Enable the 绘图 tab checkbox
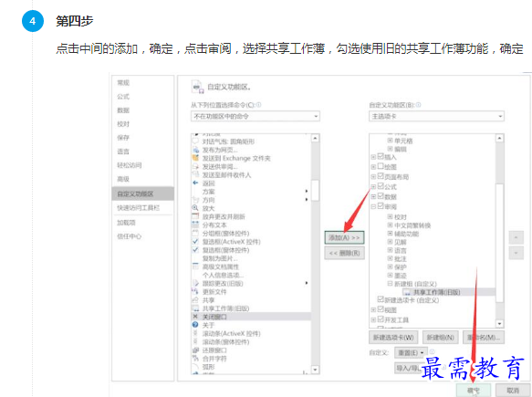Image resolution: width=532 pixels, height=397 pixels. 381,166
